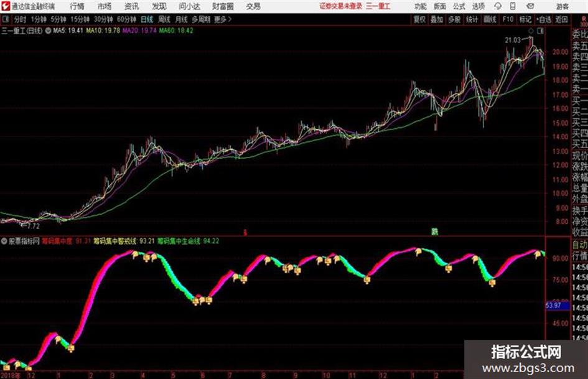Click the 游客 guest account label
Image resolution: width=588 pixels, height=379 pixels.
tap(562, 6)
